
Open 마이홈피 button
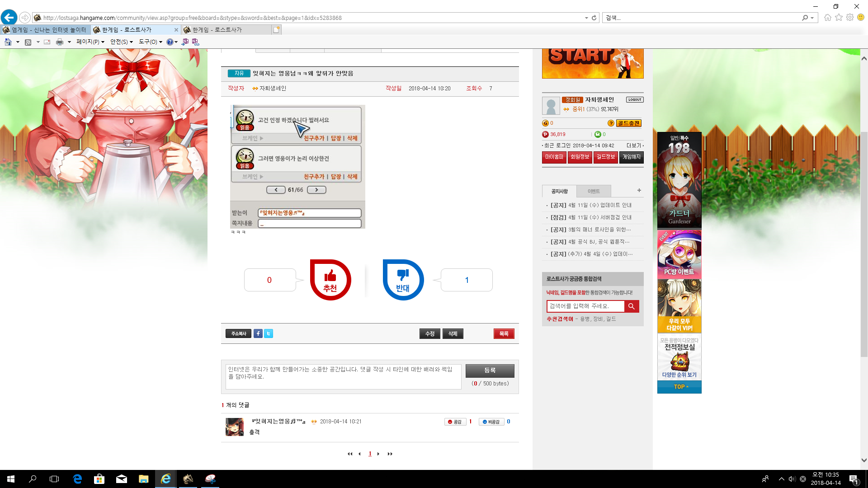pyautogui.click(x=554, y=157)
